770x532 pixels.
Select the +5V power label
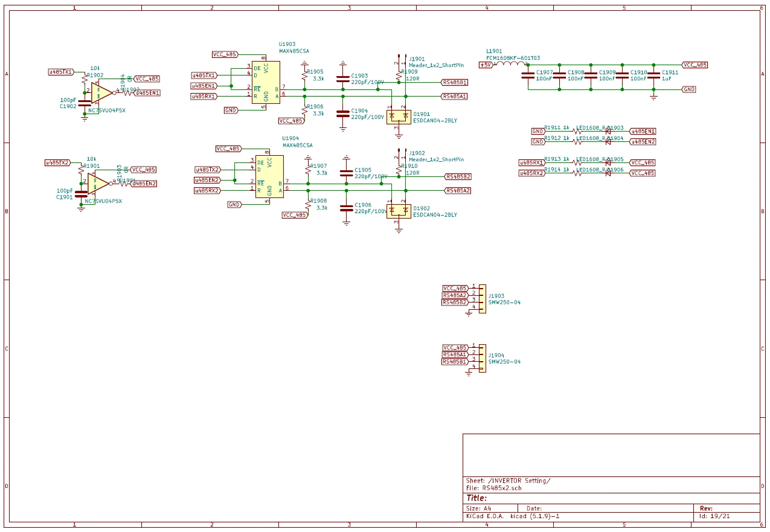pyautogui.click(x=486, y=65)
